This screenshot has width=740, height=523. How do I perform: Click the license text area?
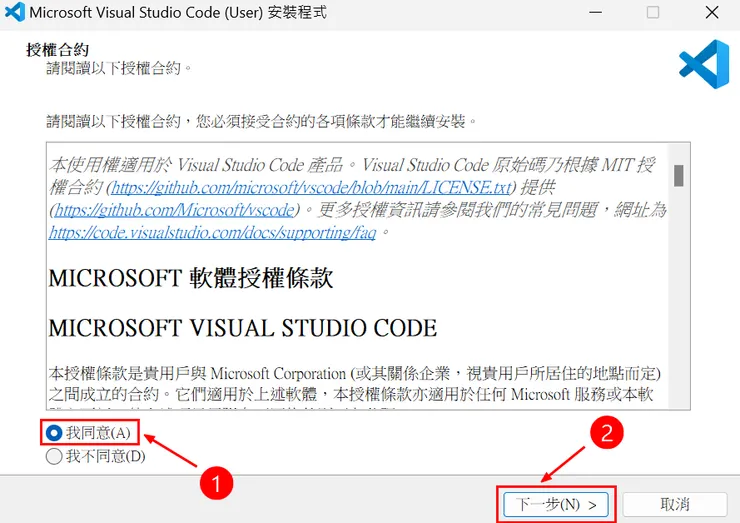[x=358, y=276]
